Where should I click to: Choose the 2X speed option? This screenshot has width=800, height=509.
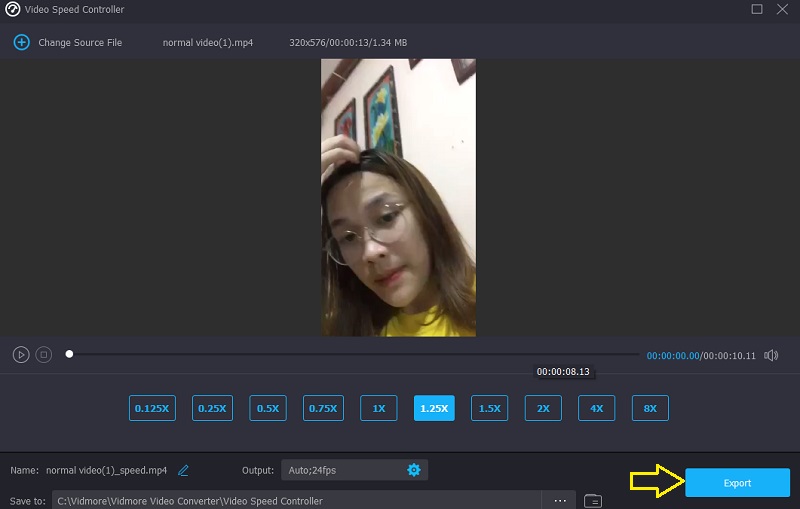tap(543, 408)
